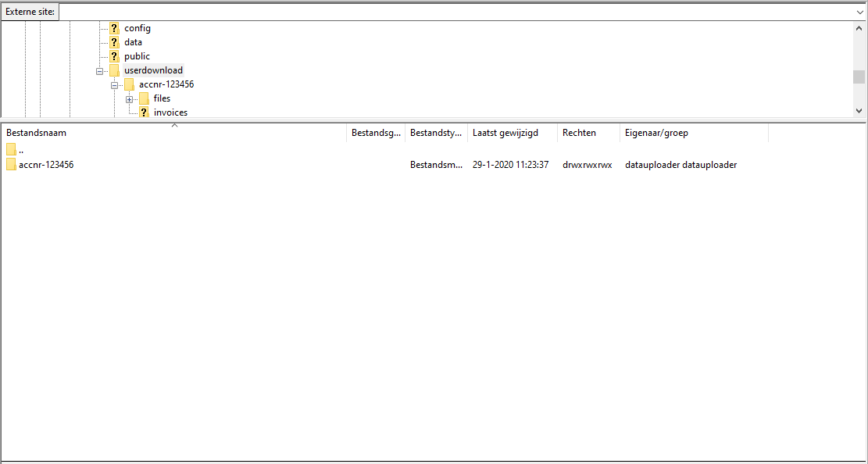Select the files tree item
The image size is (868, 464).
163,98
